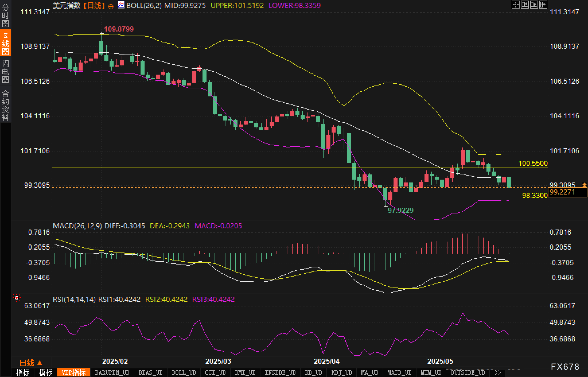The image size is (588, 377).
Task: Open the 日线 period dropdown at bottom left
Action: (x=31, y=363)
